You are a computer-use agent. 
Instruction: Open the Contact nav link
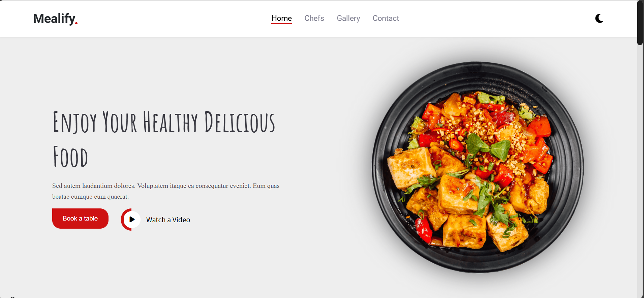tap(386, 18)
